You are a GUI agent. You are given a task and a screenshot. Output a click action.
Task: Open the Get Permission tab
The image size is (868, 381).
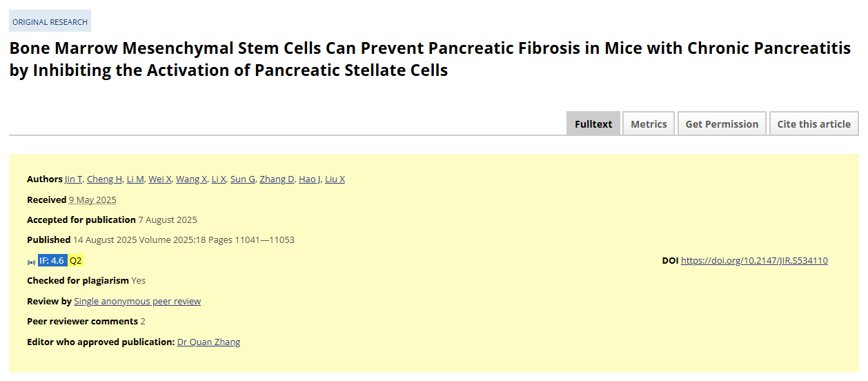tap(722, 124)
